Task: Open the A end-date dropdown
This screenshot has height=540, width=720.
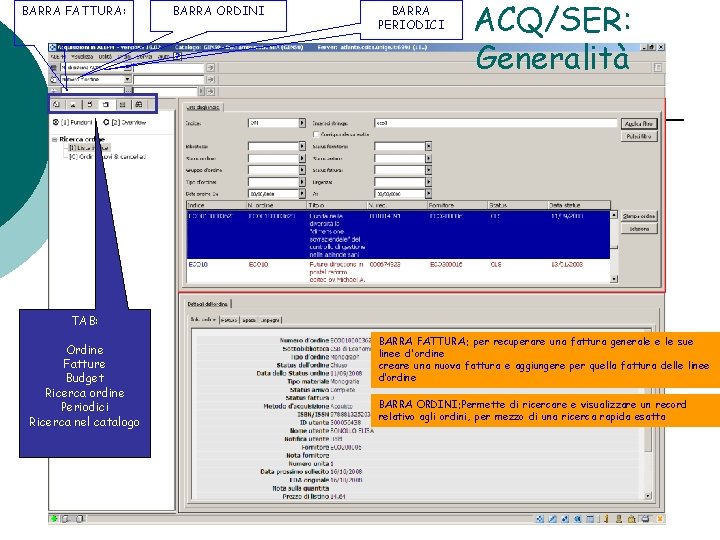Action: [x=428, y=194]
